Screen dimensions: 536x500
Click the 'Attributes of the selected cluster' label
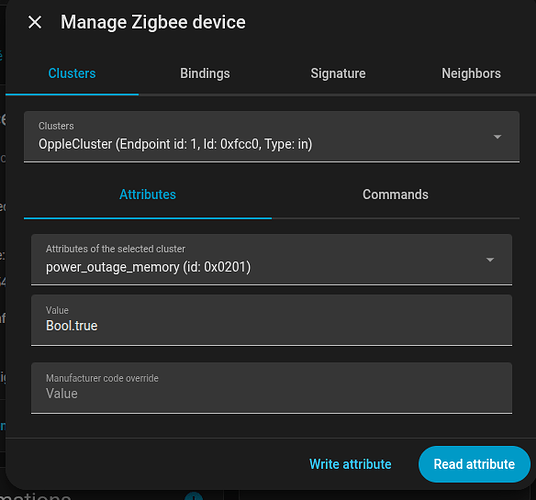pyautogui.click(x=116, y=249)
